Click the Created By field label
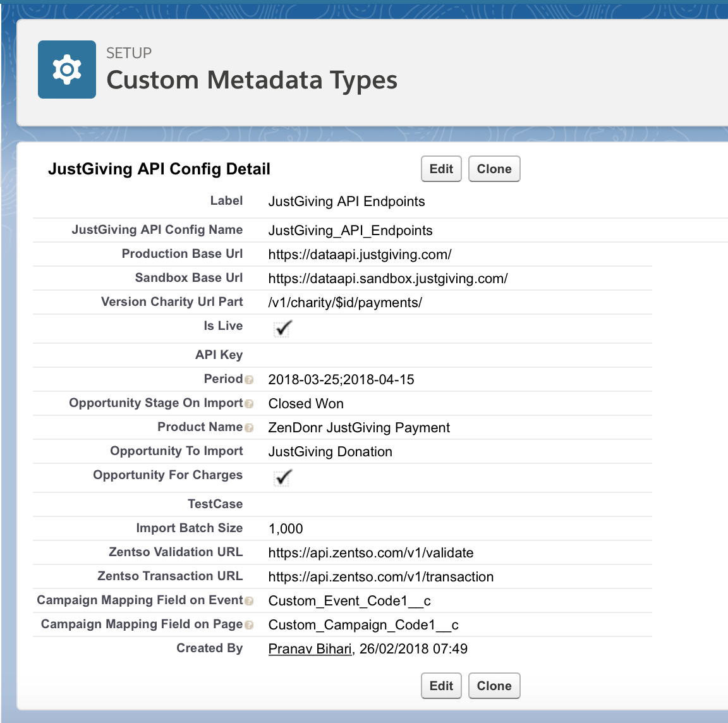 209,648
